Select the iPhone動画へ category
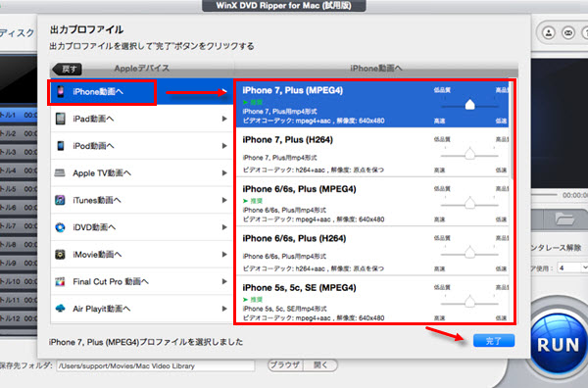This screenshot has width=588, height=388. 141,91
